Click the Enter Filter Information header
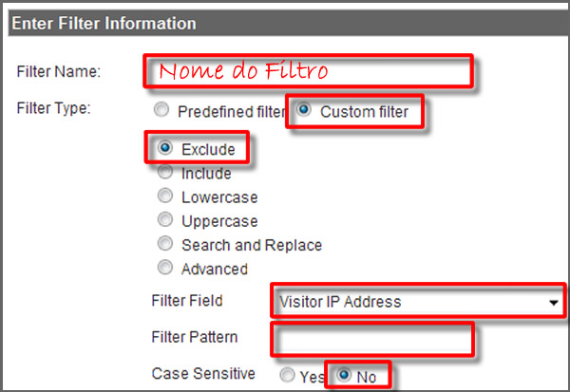 [104, 22]
